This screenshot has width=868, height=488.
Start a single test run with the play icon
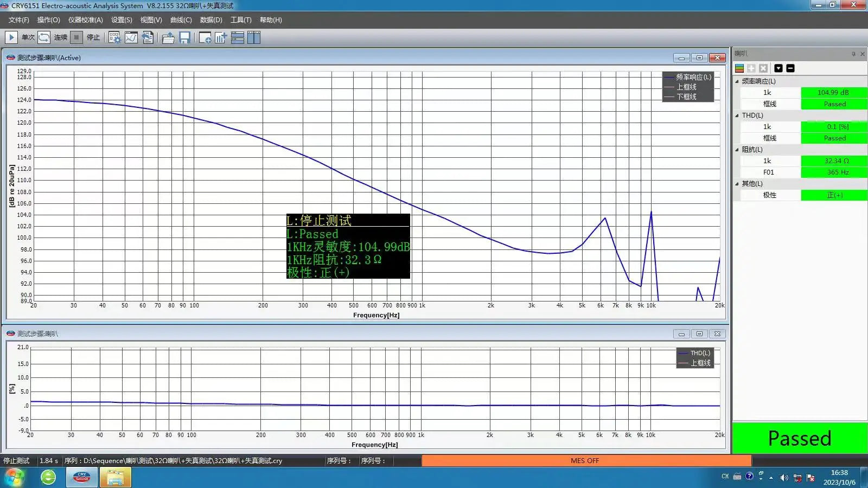[x=11, y=37]
